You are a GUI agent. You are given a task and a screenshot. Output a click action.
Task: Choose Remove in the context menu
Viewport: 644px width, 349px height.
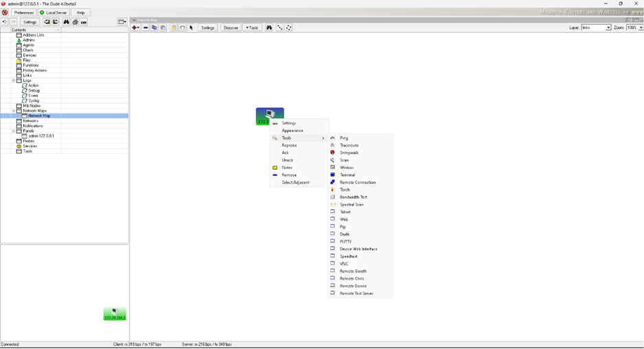tap(300, 174)
